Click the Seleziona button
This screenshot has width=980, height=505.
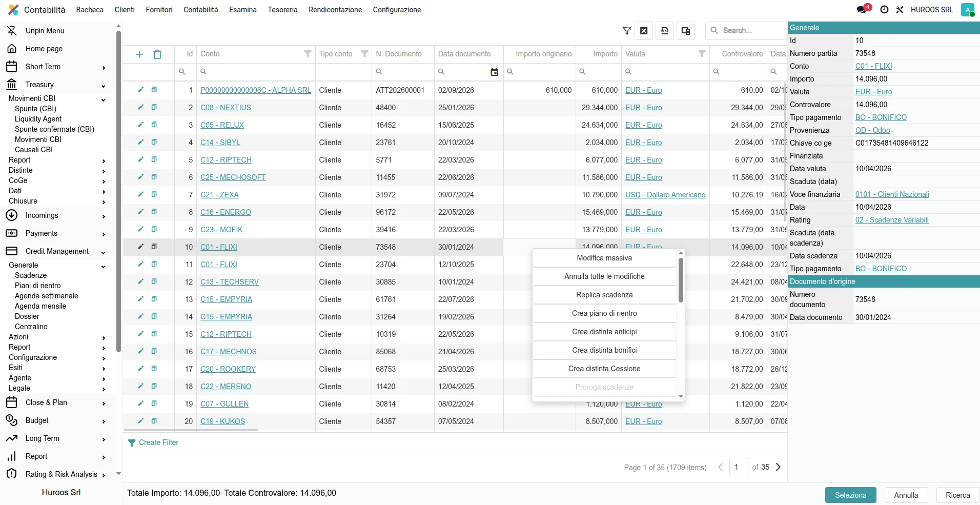(850, 495)
